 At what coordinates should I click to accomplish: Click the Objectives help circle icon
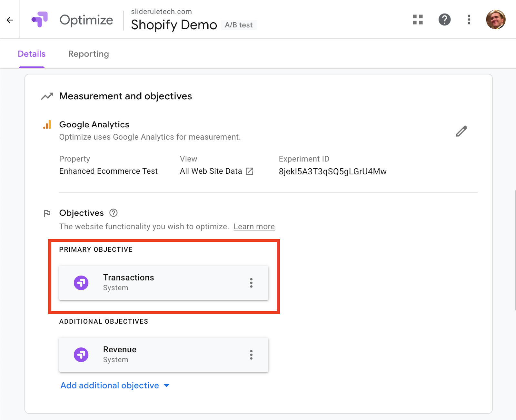pos(114,213)
